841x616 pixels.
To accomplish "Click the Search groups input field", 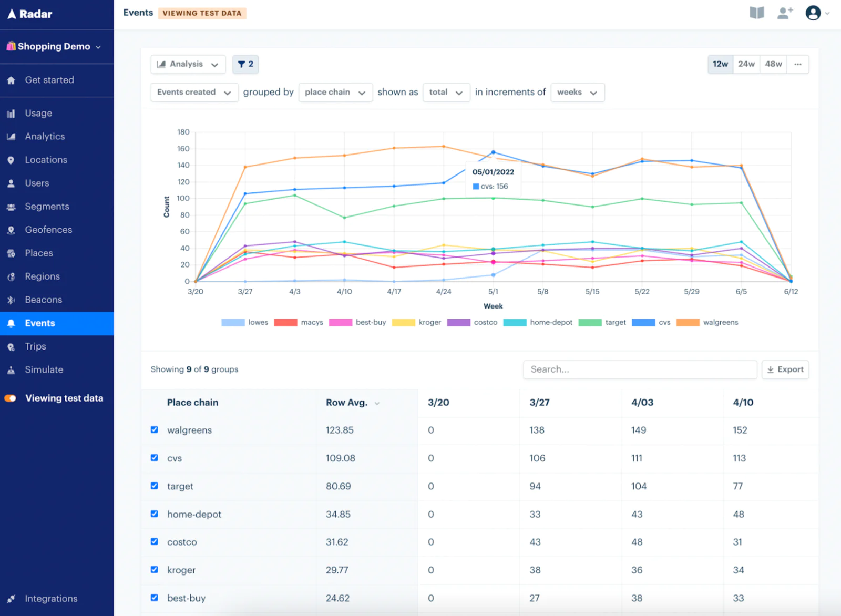I will pyautogui.click(x=639, y=369).
